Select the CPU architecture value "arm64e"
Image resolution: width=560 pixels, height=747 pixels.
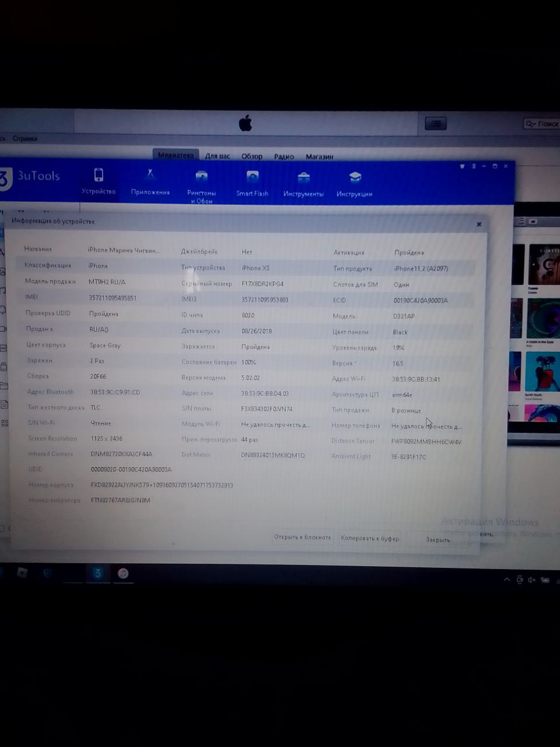click(x=402, y=395)
